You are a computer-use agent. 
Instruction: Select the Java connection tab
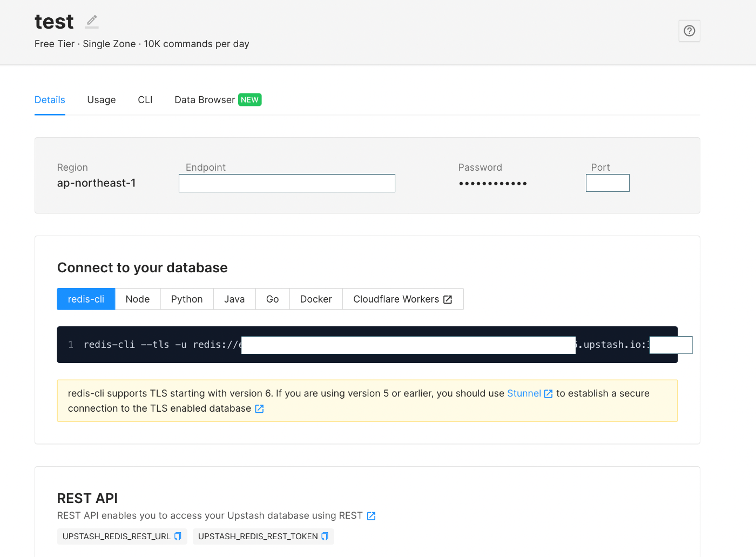point(234,299)
